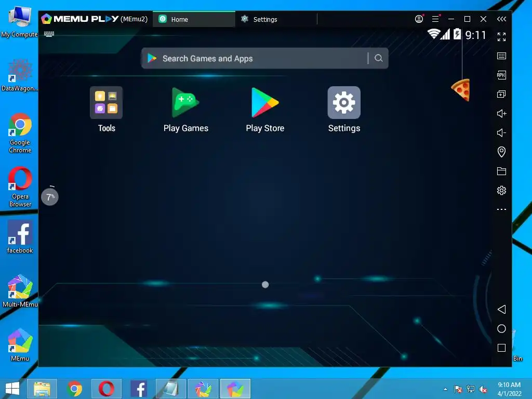Click the notepad-like taskbar icon
The image size is (532, 399).
tap(170, 389)
